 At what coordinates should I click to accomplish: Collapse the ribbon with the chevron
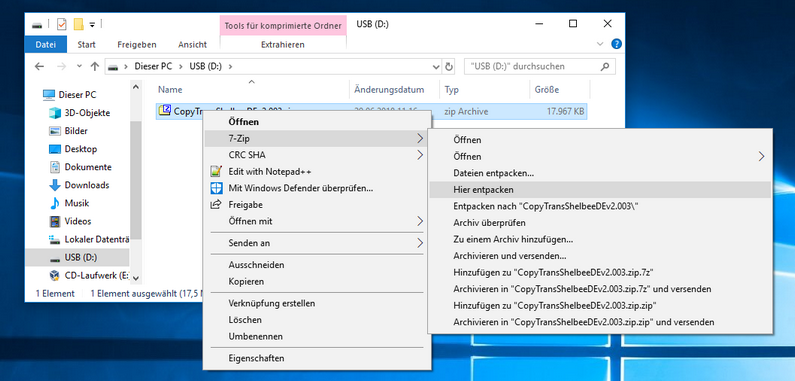(x=601, y=44)
